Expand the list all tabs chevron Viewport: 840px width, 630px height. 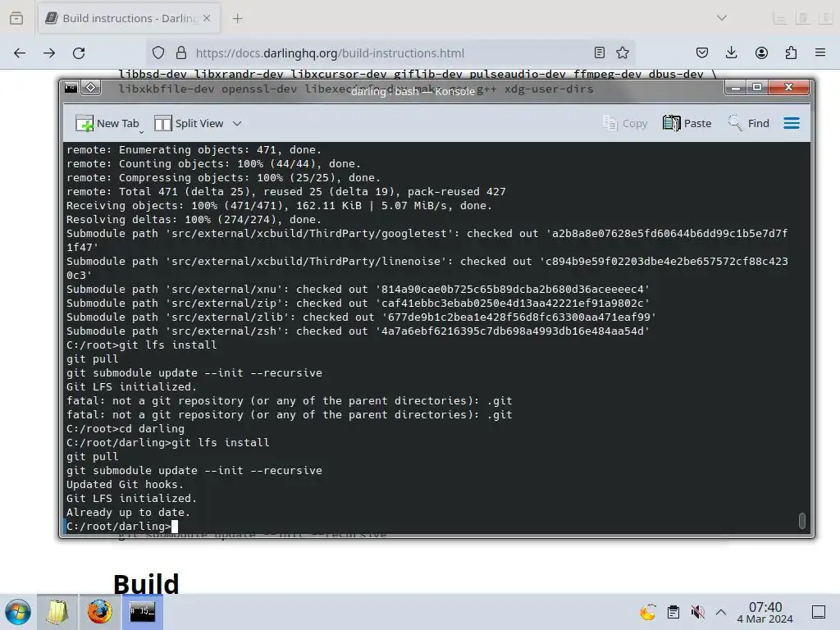click(722, 18)
